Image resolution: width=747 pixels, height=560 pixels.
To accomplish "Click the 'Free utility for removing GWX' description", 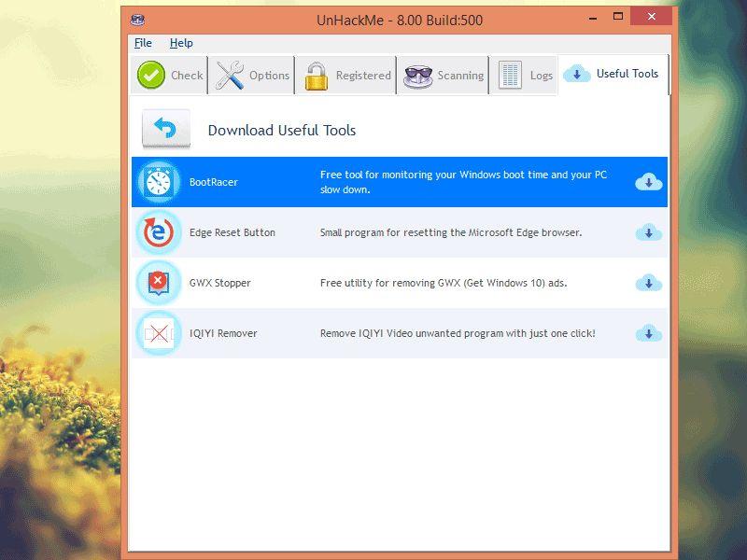I will [444, 283].
